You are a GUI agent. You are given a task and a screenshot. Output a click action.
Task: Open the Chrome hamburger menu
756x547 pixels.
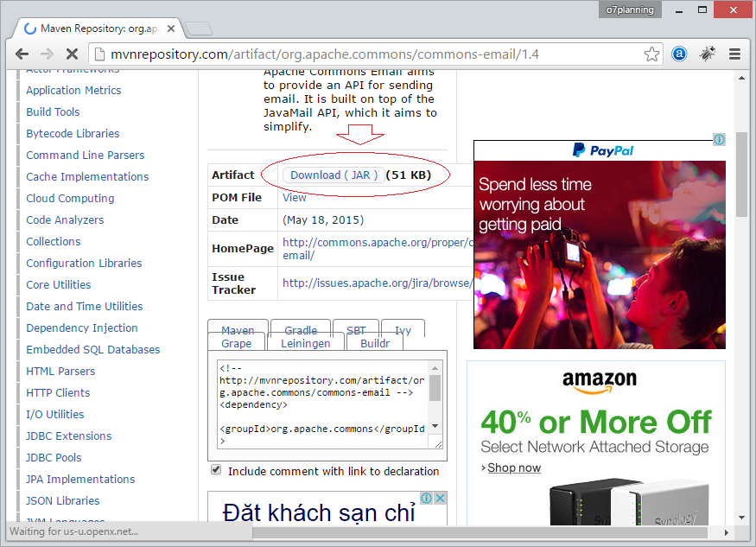click(x=734, y=54)
